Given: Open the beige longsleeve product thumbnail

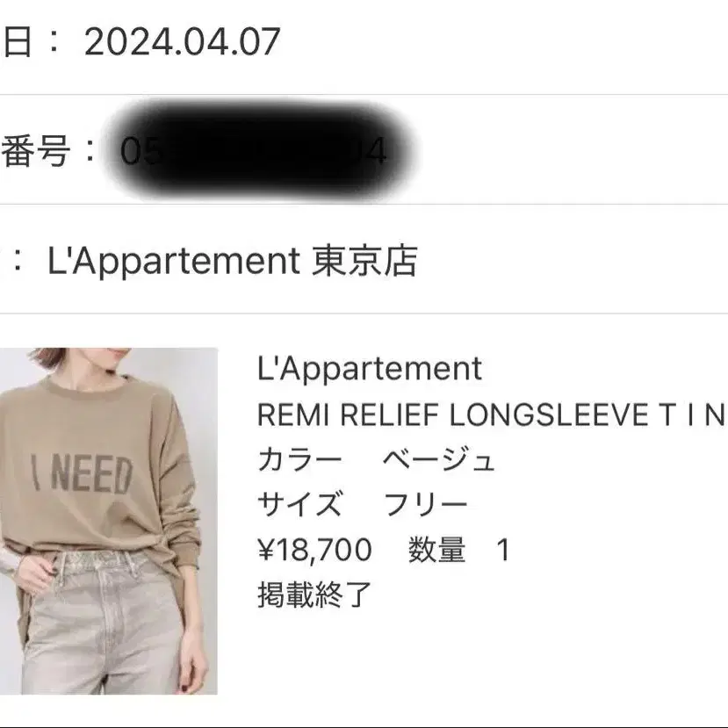Looking at the screenshot, I should 109,521.
